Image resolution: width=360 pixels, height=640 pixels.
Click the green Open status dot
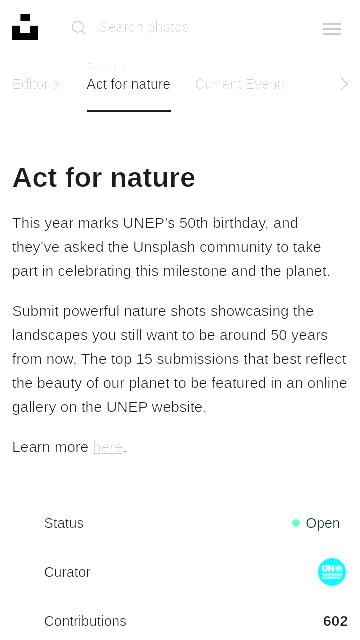[x=296, y=523]
